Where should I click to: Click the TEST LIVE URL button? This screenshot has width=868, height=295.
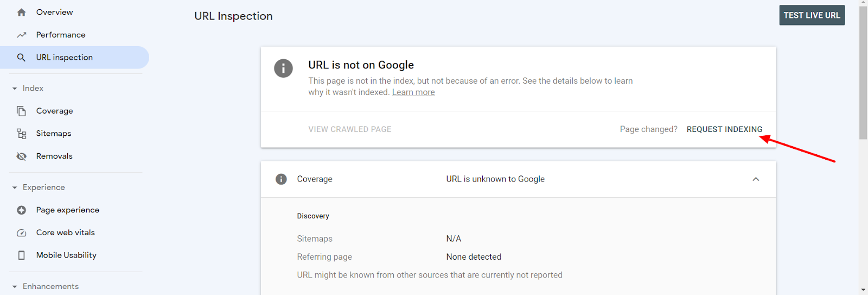click(812, 15)
